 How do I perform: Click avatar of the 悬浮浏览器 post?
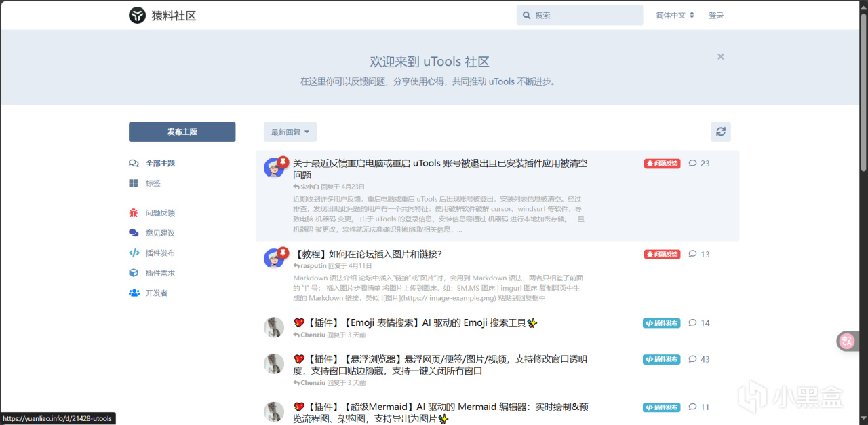[x=274, y=363]
